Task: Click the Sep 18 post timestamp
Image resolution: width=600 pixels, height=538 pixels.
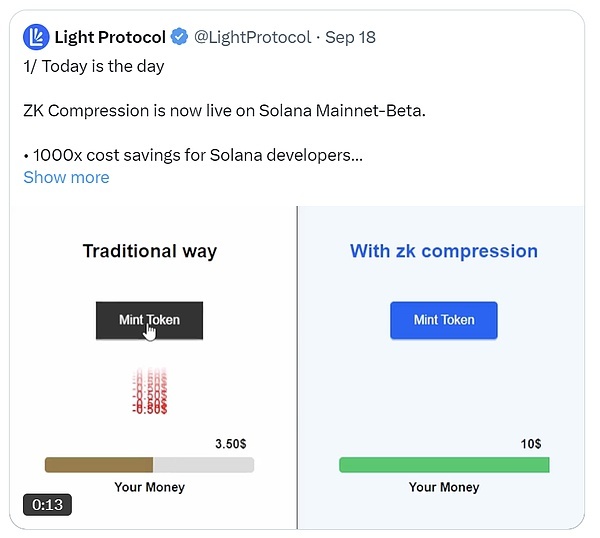Action: pos(351,38)
